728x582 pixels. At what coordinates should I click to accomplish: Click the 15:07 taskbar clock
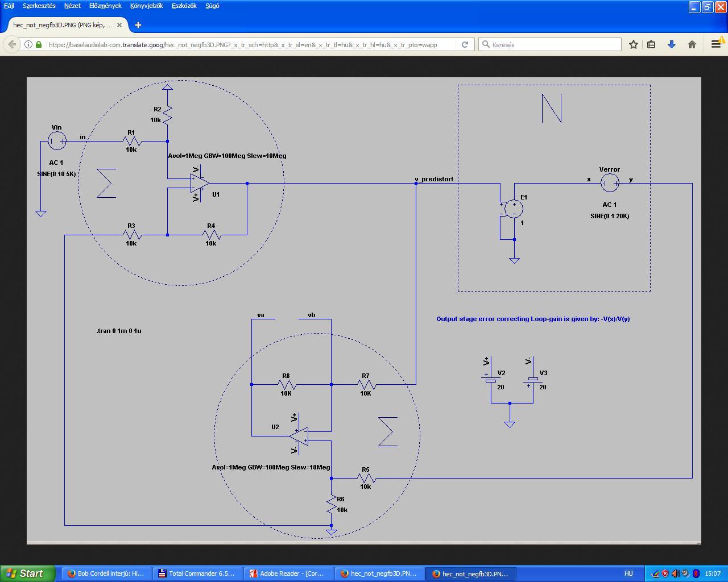tap(713, 573)
